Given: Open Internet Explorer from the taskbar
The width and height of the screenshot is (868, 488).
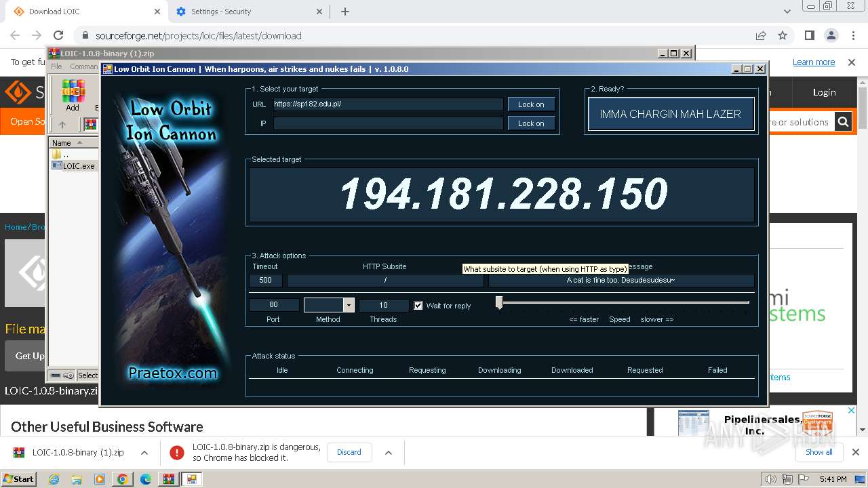Looking at the screenshot, I should tap(54, 479).
